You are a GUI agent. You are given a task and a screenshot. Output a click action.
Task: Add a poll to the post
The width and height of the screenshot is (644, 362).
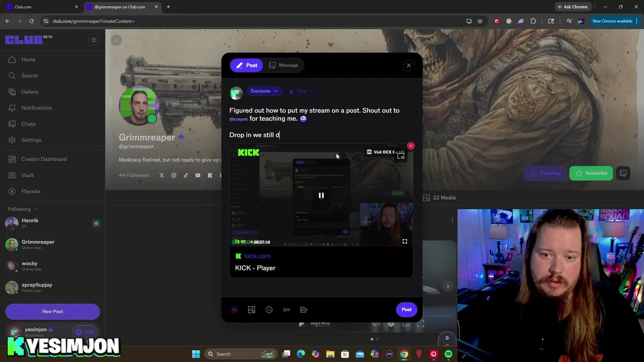[x=304, y=310]
